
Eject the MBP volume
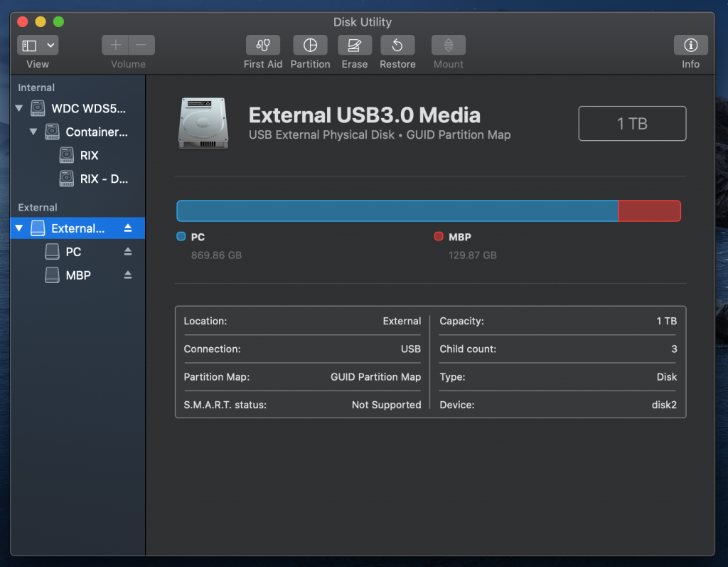128,275
